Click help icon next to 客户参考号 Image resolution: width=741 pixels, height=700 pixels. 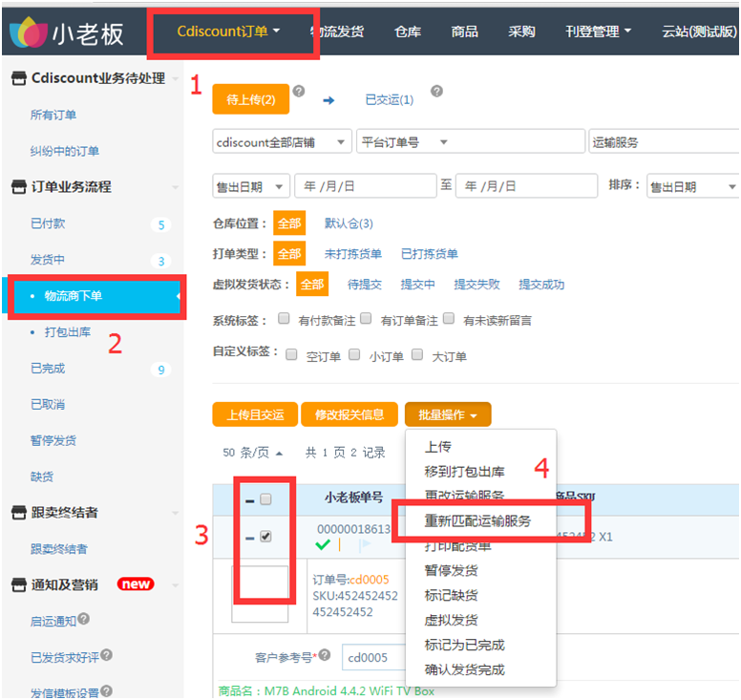coord(325,655)
